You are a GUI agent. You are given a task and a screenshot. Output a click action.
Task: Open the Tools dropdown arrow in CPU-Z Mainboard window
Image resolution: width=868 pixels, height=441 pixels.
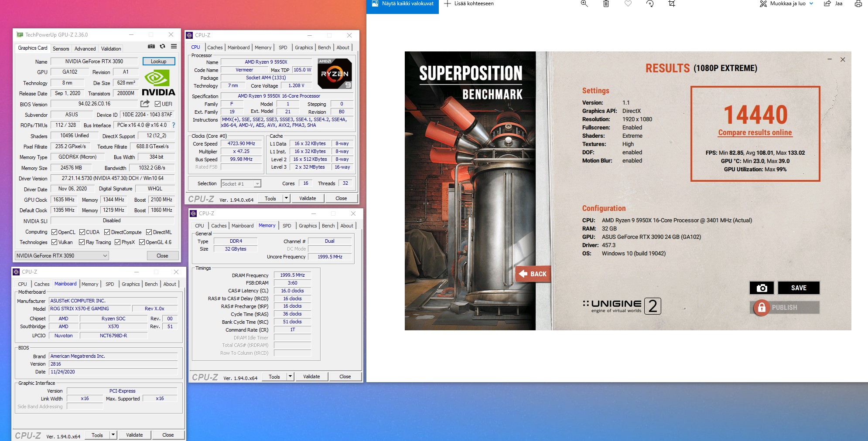point(113,435)
